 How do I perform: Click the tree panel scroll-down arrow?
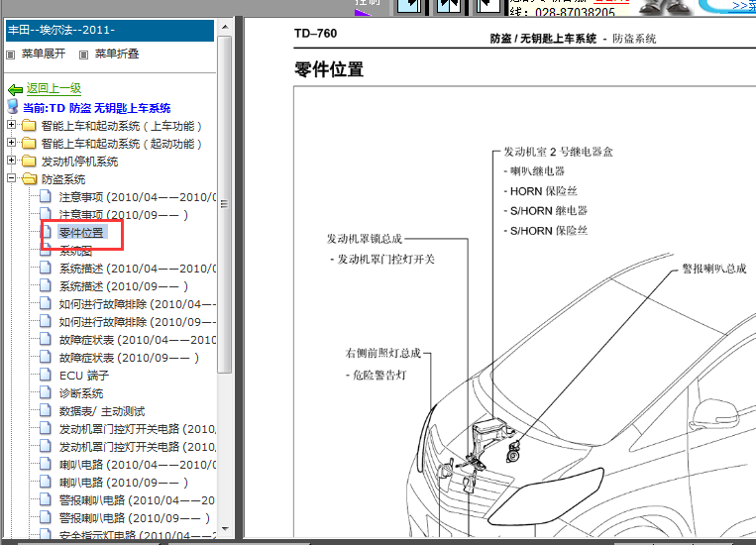coord(225,529)
